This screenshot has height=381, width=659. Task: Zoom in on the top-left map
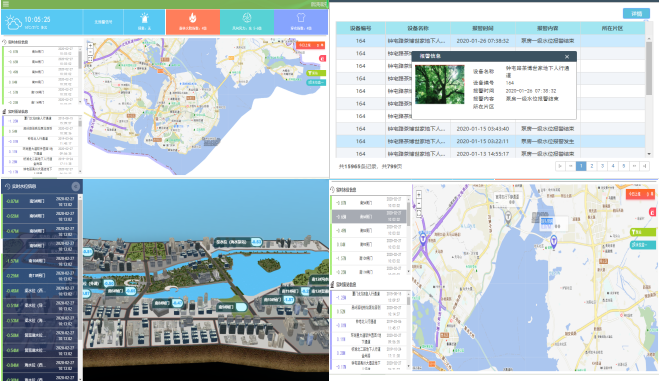click(90, 45)
